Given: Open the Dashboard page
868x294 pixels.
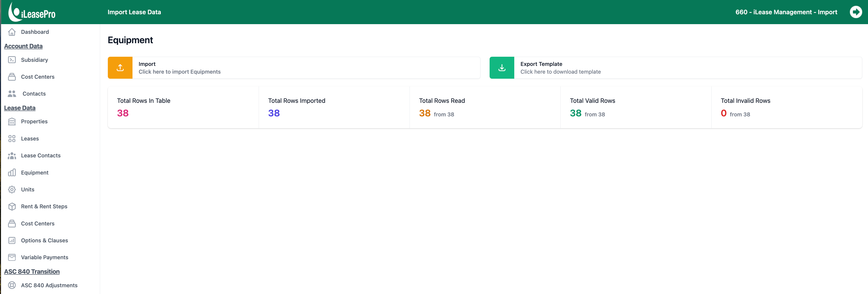Looking at the screenshot, I should 35,32.
